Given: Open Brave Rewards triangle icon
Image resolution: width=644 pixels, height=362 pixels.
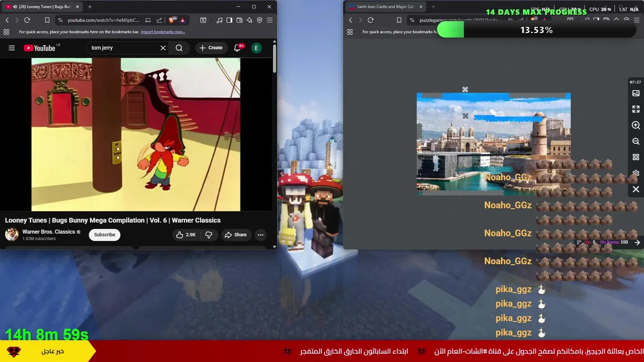Looking at the screenshot, I should point(182,20).
